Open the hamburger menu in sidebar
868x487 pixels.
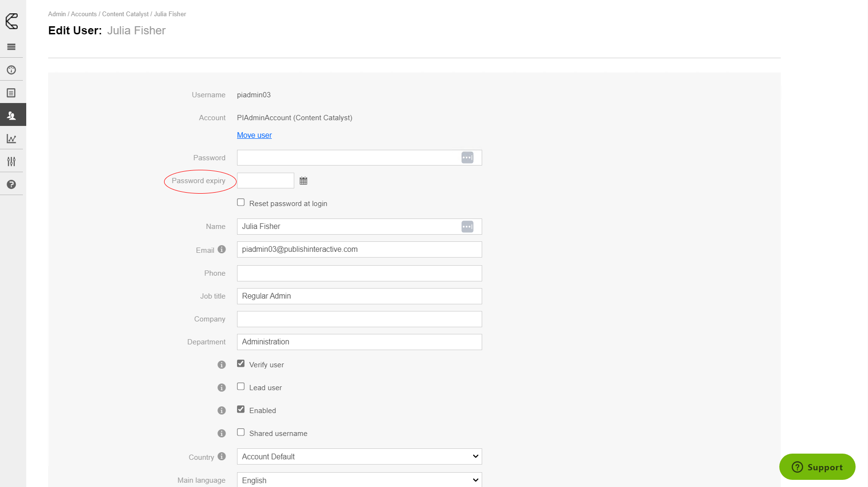(x=11, y=47)
